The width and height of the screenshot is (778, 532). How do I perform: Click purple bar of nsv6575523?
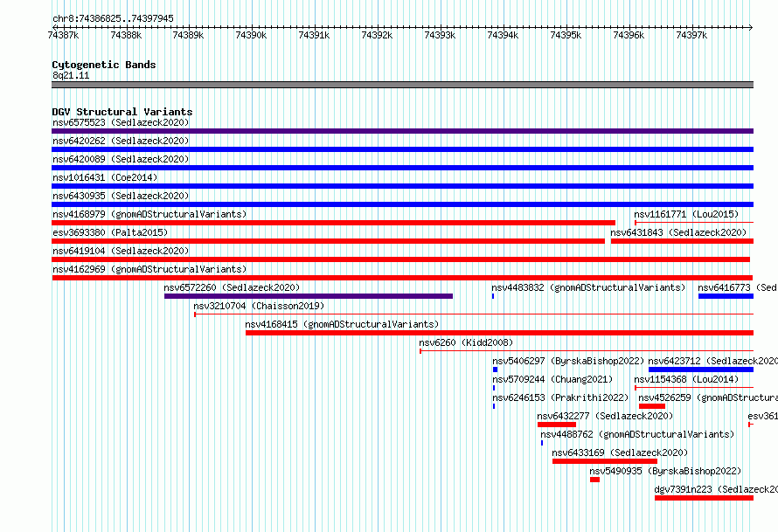point(402,131)
